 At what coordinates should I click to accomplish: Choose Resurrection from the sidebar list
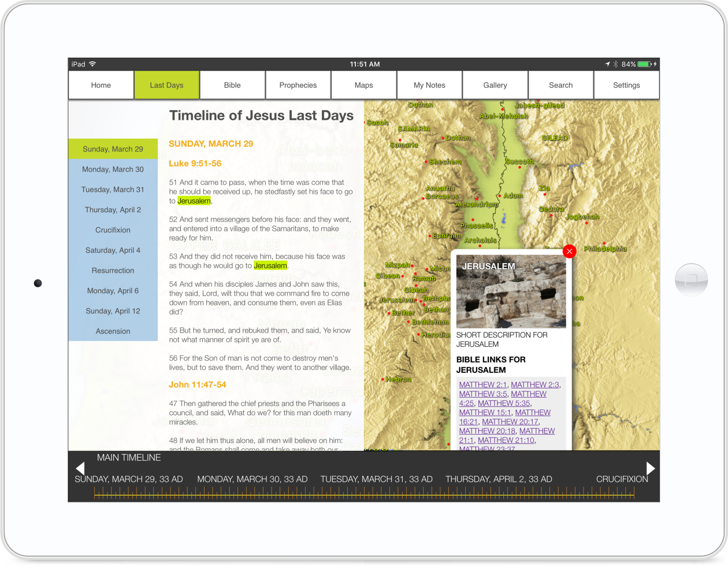[x=113, y=271]
